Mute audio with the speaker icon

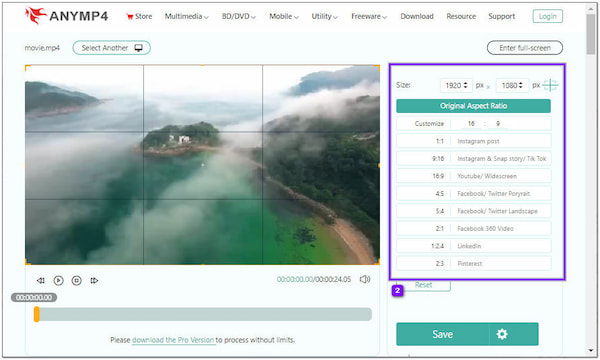click(365, 279)
